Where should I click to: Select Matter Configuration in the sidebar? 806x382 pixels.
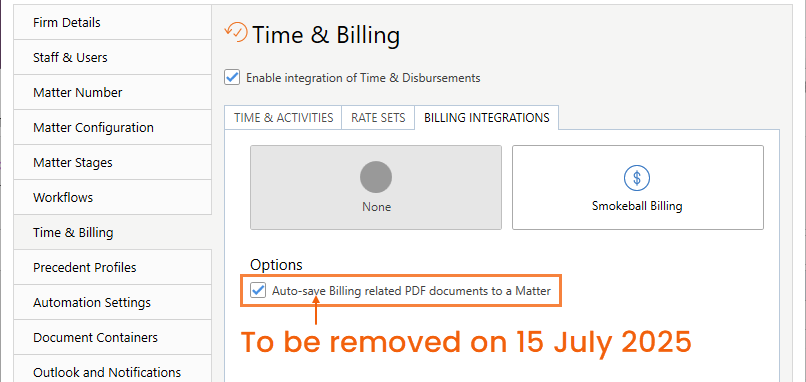click(x=113, y=128)
